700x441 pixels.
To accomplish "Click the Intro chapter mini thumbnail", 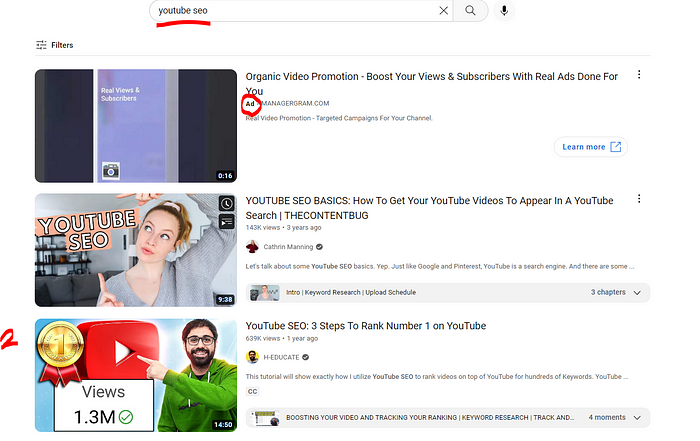I will coord(264,293).
